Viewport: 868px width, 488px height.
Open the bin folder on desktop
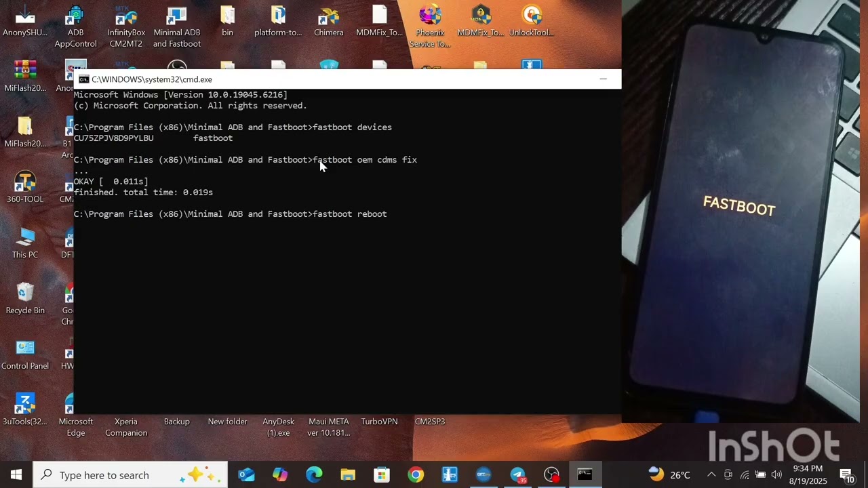point(227,21)
